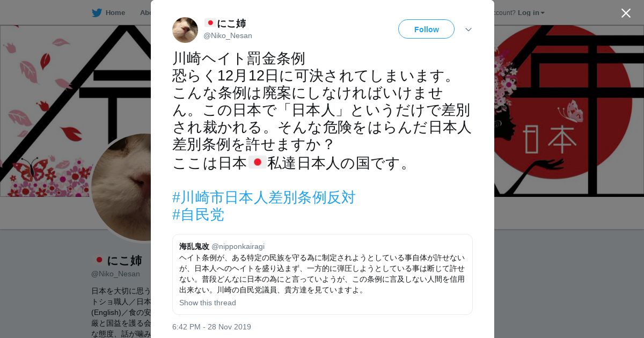Open large profile picture on page
The image size is (644, 338).
[x=121, y=188]
